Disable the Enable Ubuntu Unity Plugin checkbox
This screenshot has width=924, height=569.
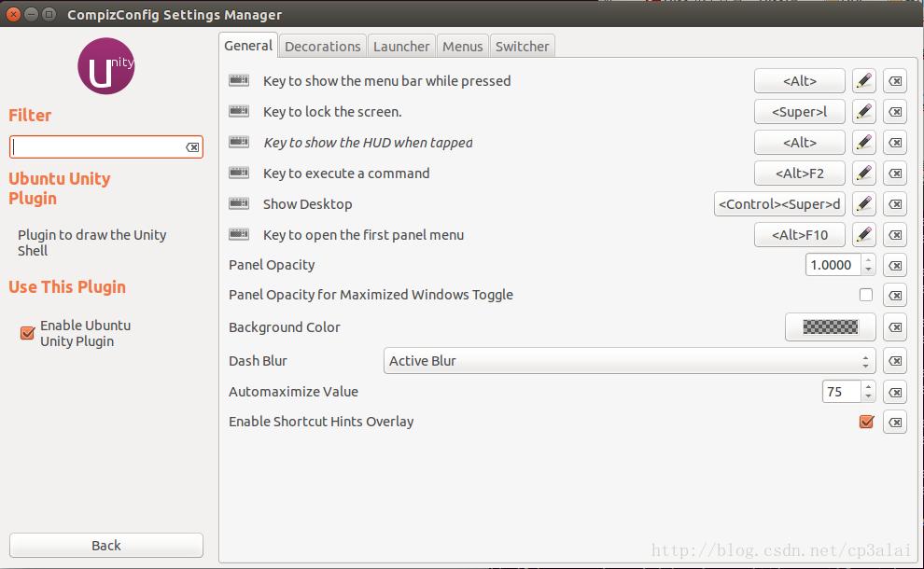(27, 333)
